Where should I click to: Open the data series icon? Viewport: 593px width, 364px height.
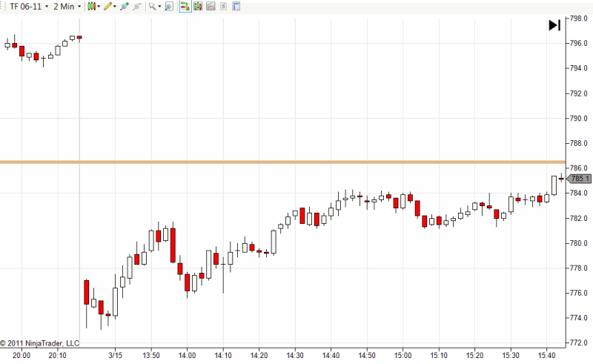click(198, 7)
